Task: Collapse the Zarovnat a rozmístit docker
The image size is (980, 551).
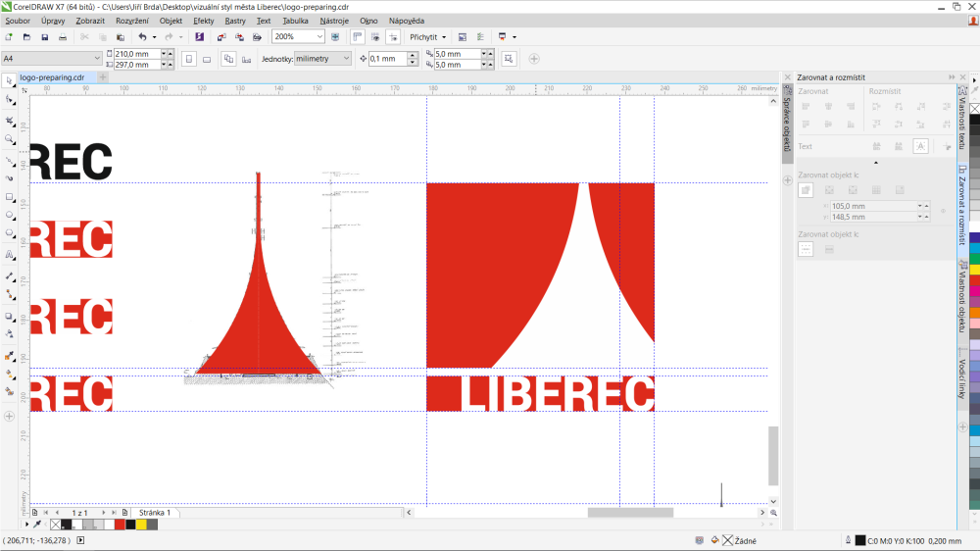Action: click(952, 76)
